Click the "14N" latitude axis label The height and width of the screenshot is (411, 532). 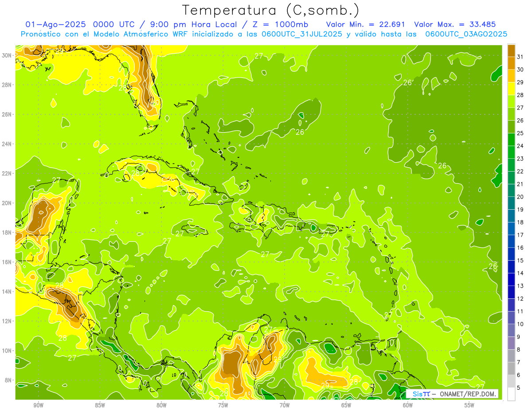tap(7, 291)
